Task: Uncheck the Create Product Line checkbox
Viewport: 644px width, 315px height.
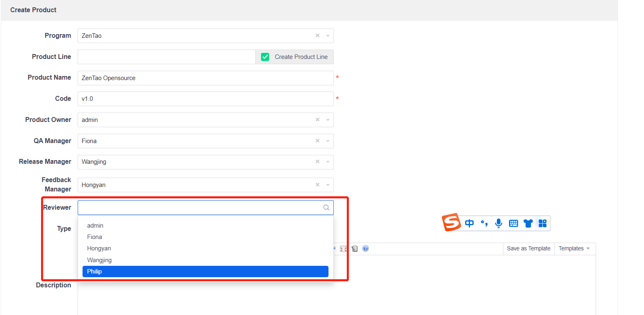Action: (265, 57)
